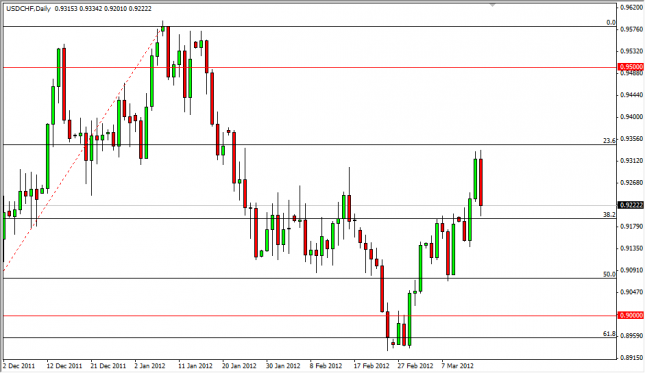
Task: Click the latest red candle at chart's right
Action: 480,182
